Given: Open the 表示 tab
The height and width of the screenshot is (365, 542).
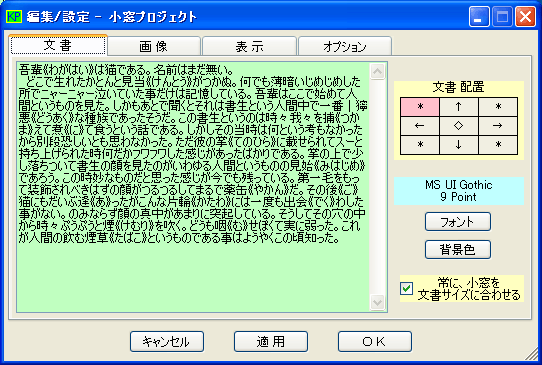Looking at the screenshot, I should [x=250, y=46].
